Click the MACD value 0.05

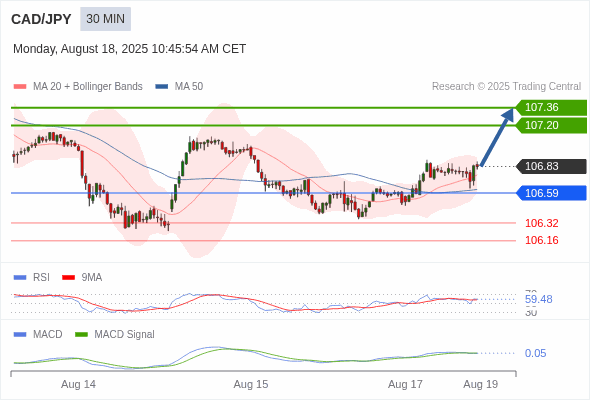[535, 353]
